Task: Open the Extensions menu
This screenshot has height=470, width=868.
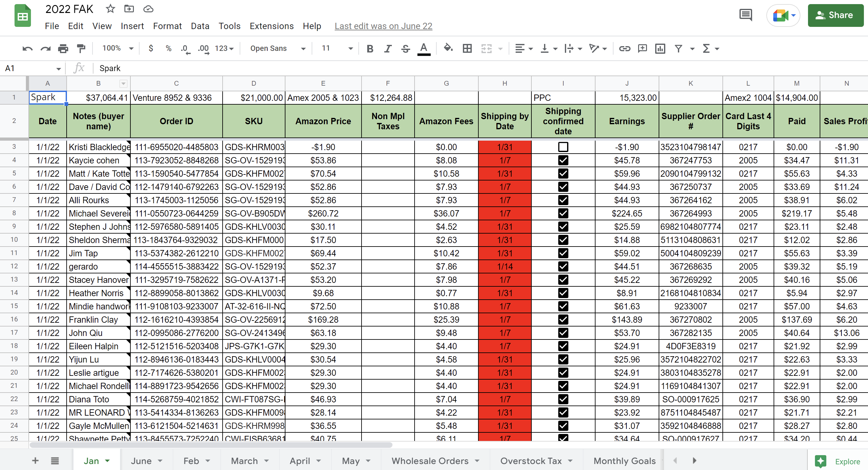Action: coord(272,26)
